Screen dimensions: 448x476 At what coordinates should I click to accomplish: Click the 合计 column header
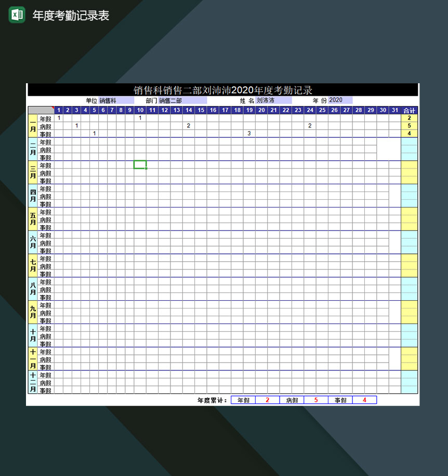click(409, 110)
